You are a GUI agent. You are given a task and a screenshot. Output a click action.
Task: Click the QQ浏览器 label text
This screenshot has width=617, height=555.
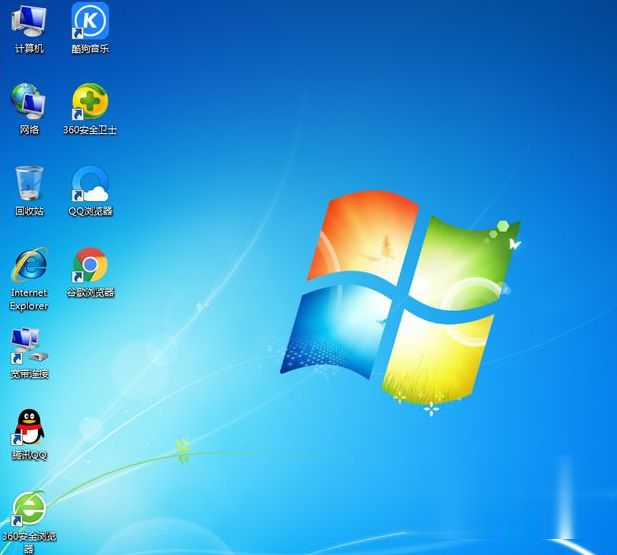90,211
